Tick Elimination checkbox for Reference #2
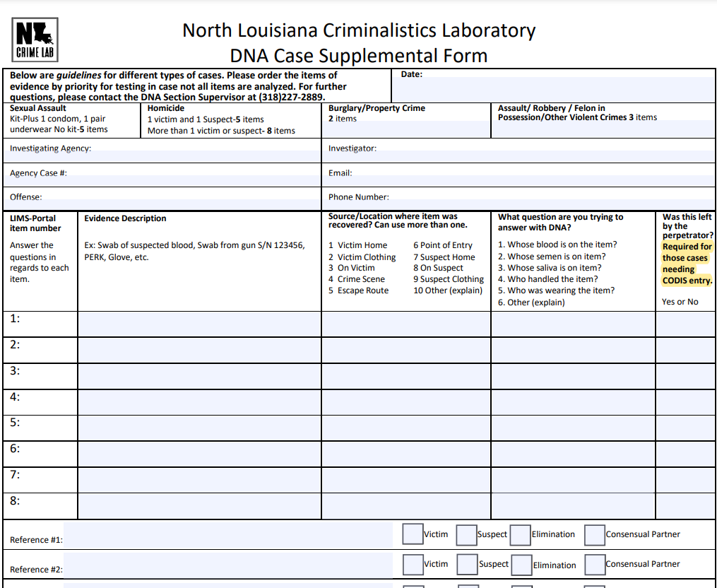 tap(521, 565)
